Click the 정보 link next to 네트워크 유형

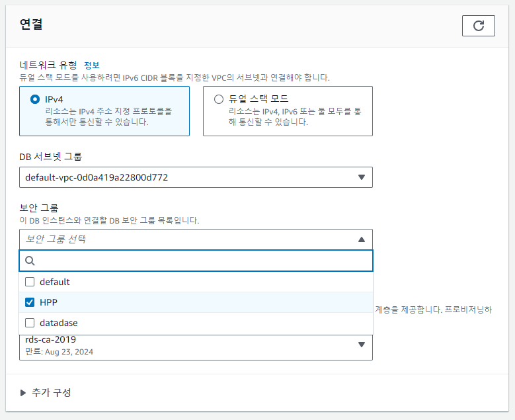coord(91,65)
